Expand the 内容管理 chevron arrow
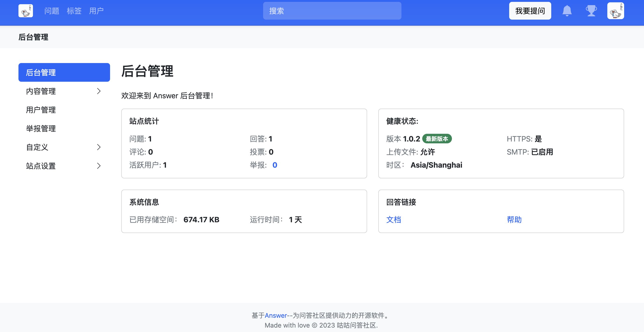644x332 pixels. [x=99, y=91]
